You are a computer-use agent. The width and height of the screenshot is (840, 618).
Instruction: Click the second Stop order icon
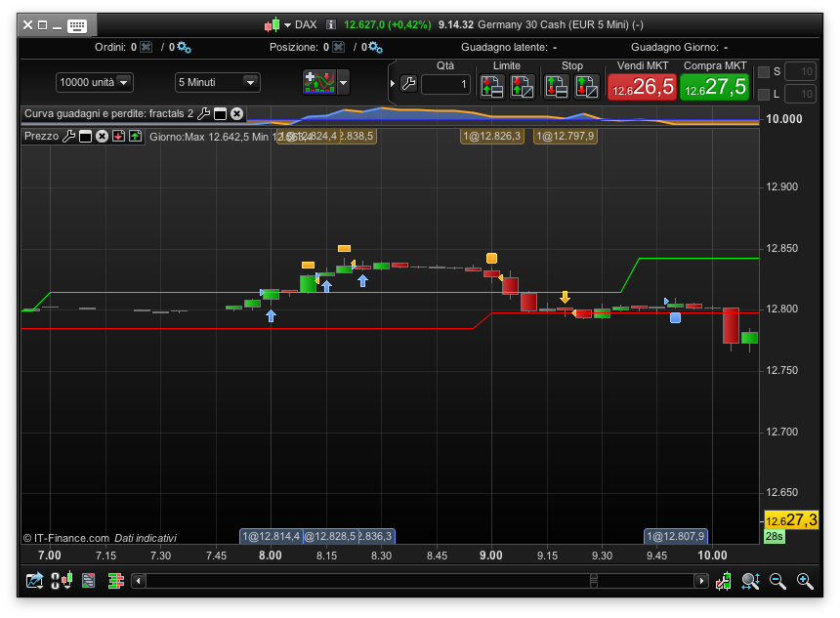pyautogui.click(x=586, y=86)
